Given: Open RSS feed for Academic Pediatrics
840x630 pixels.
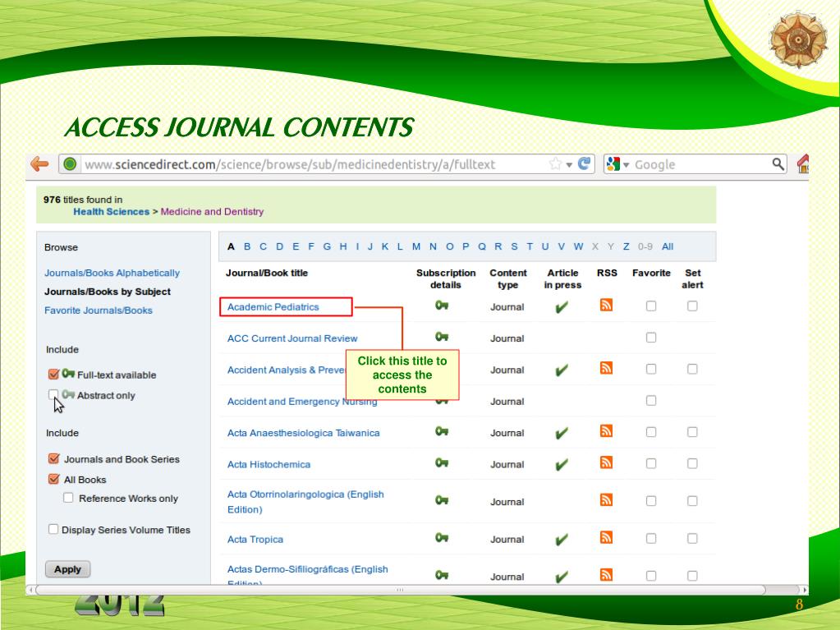Looking at the screenshot, I should 606,306.
